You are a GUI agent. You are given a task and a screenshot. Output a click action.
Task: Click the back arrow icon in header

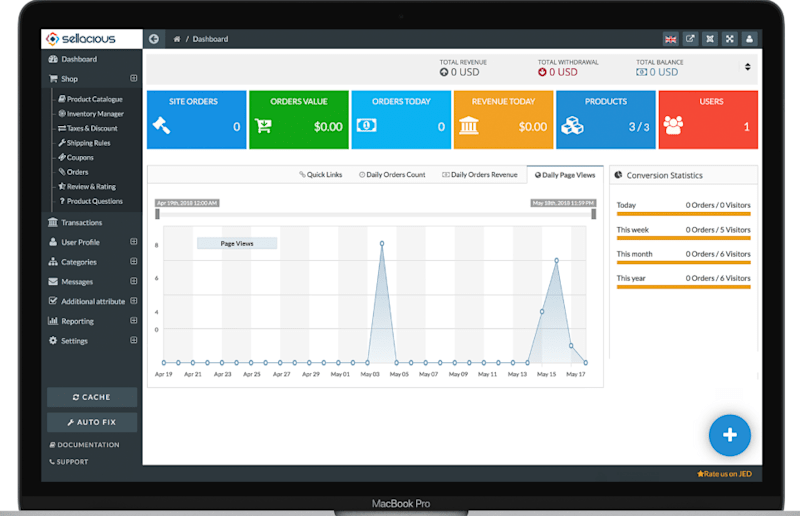click(x=154, y=39)
